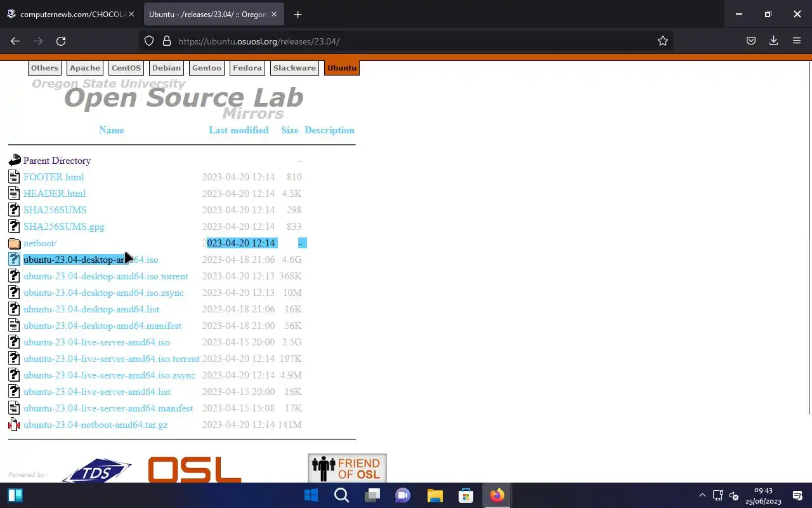812x508 pixels.
Task: Open the desktop-amd64.list file
Action: point(91,309)
